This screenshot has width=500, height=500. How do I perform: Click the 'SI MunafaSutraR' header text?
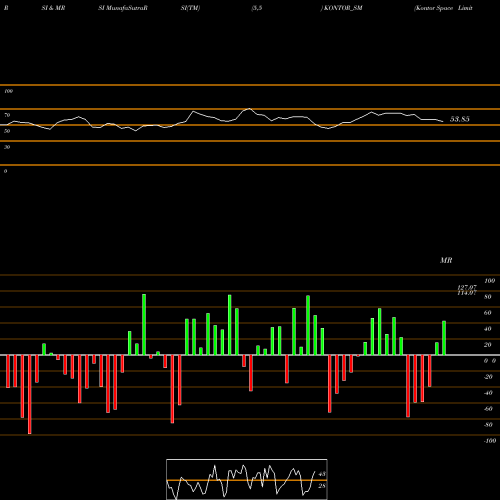click(x=123, y=8)
